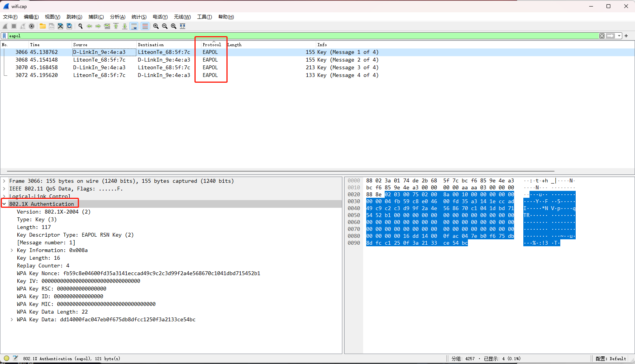
Task: Expand IEEE 802.11 QoS Data node
Action: pyautogui.click(x=4, y=189)
